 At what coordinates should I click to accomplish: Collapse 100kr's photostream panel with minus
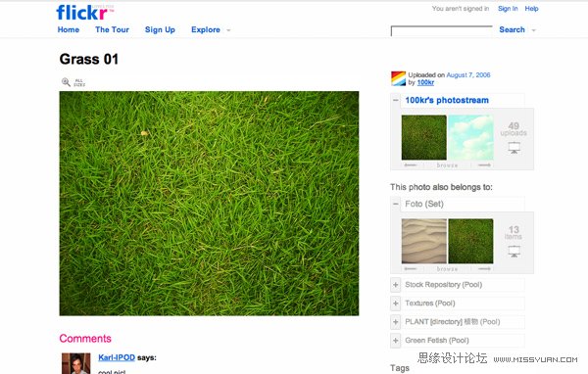point(396,100)
